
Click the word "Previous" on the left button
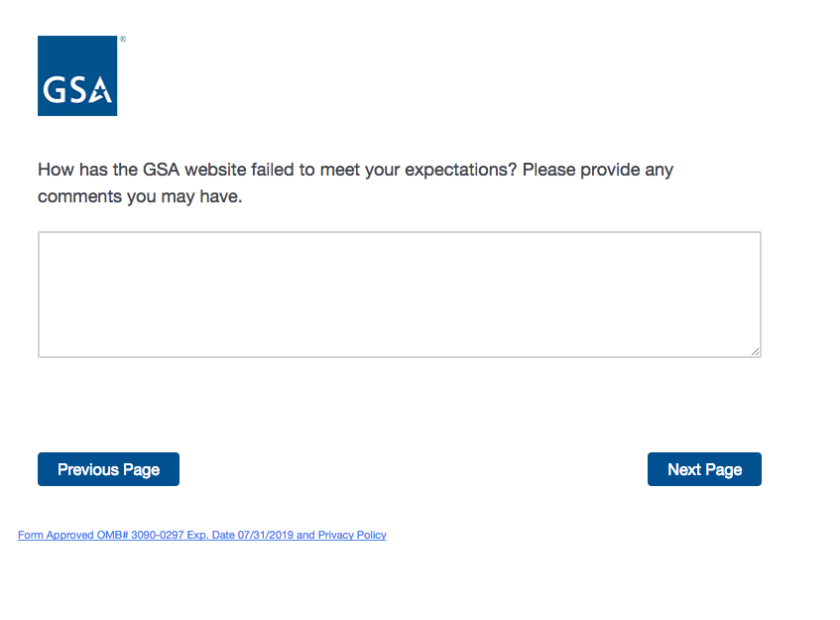(88, 469)
